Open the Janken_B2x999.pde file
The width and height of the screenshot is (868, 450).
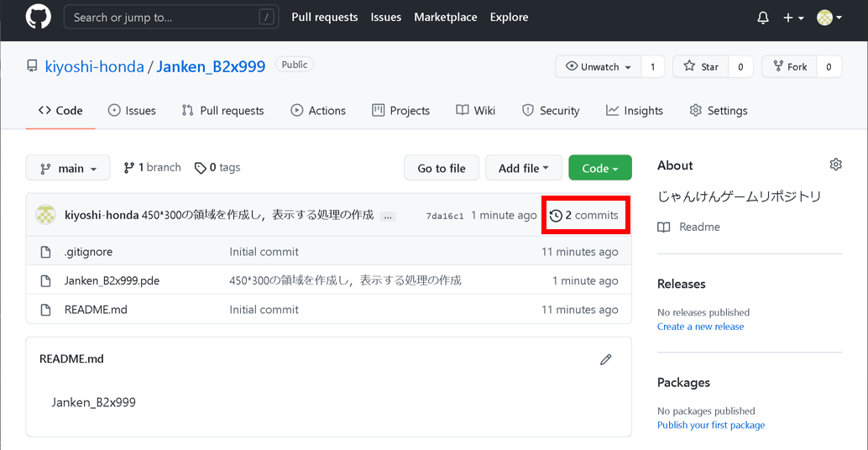coord(112,280)
